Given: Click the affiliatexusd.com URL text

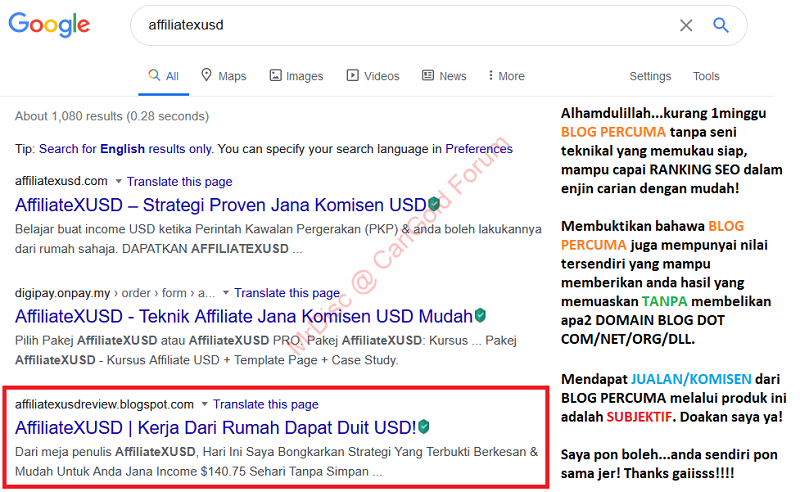Looking at the screenshot, I should tap(61, 181).
